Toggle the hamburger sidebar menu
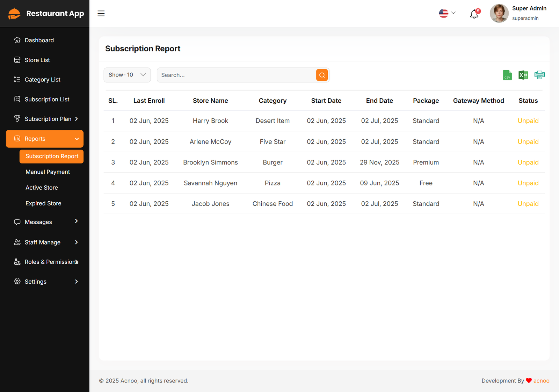The width and height of the screenshot is (559, 392). (101, 13)
